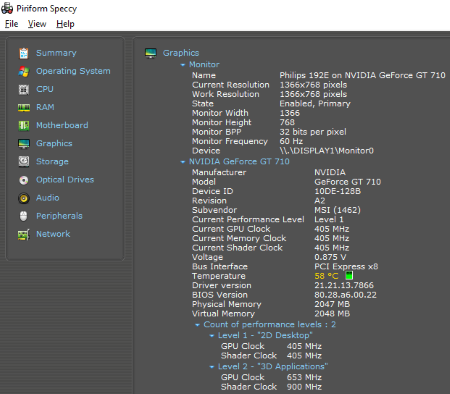
Task: Open the View menu
Action: coord(37,24)
